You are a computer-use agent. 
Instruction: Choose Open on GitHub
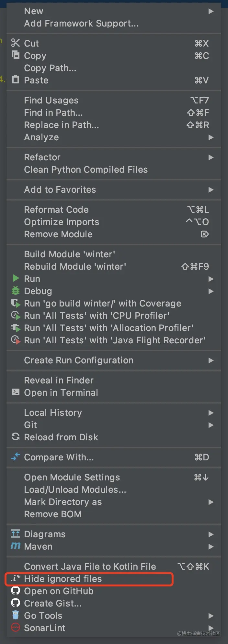[59, 591]
